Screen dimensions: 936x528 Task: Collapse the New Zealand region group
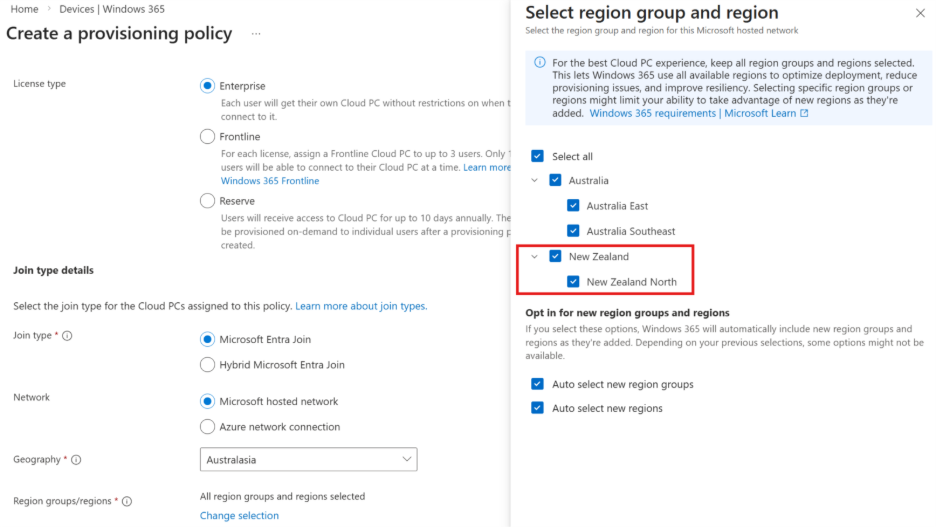point(534,257)
